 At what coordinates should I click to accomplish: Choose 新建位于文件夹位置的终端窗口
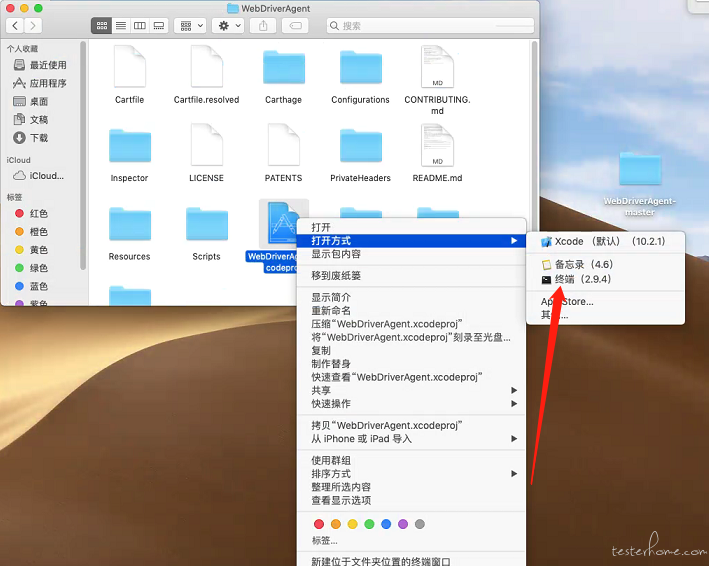[x=411, y=561]
